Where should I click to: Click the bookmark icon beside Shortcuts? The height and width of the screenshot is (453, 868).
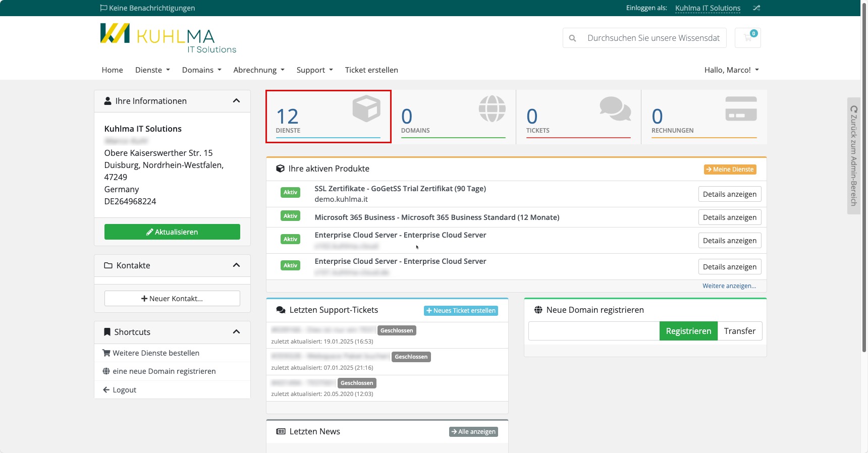pos(107,332)
